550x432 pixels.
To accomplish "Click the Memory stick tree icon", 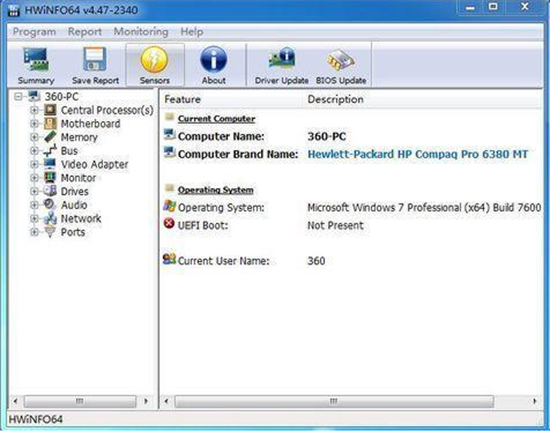I will click(x=50, y=137).
